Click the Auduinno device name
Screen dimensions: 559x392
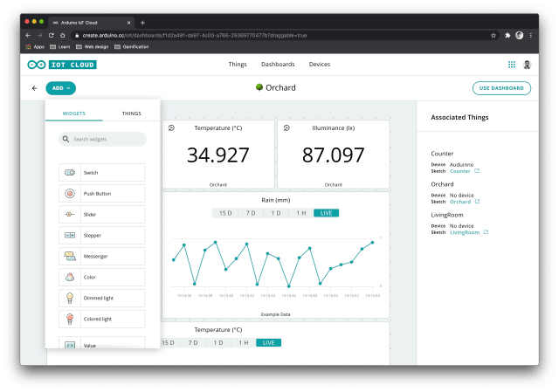462,165
